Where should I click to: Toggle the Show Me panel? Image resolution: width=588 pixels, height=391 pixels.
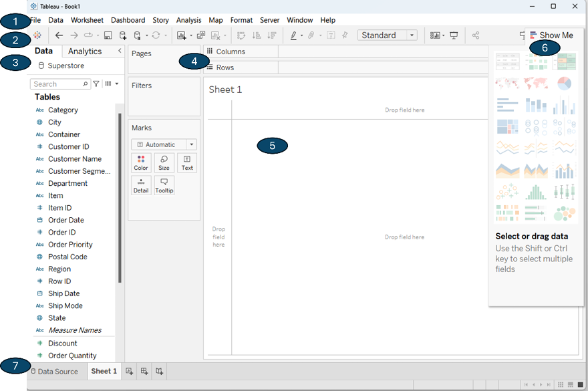(551, 35)
